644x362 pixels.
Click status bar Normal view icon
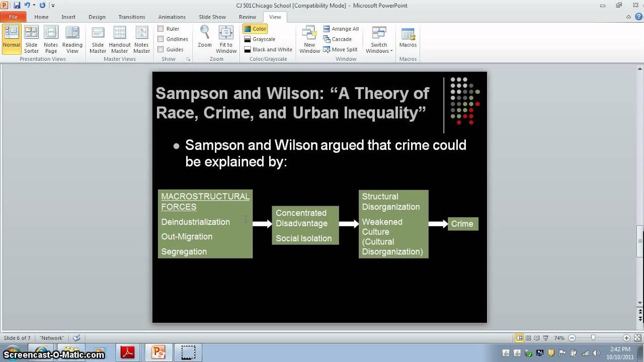click(x=519, y=338)
